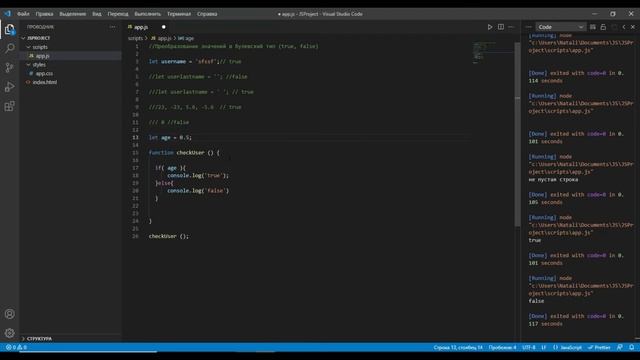The width and height of the screenshot is (640, 360).
Task: Open app.js in the file tree
Action: pos(42,56)
